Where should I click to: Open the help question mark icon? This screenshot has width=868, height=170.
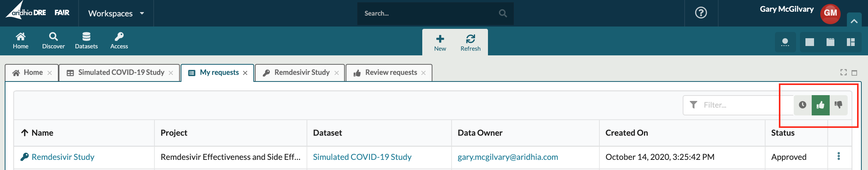[701, 13]
